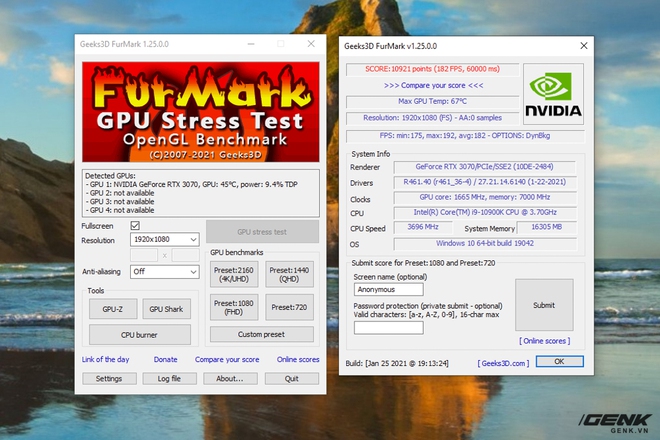
Task: Click the Build: [Jan 25 2021 @ 19:13:24] text
Action: tap(397, 363)
